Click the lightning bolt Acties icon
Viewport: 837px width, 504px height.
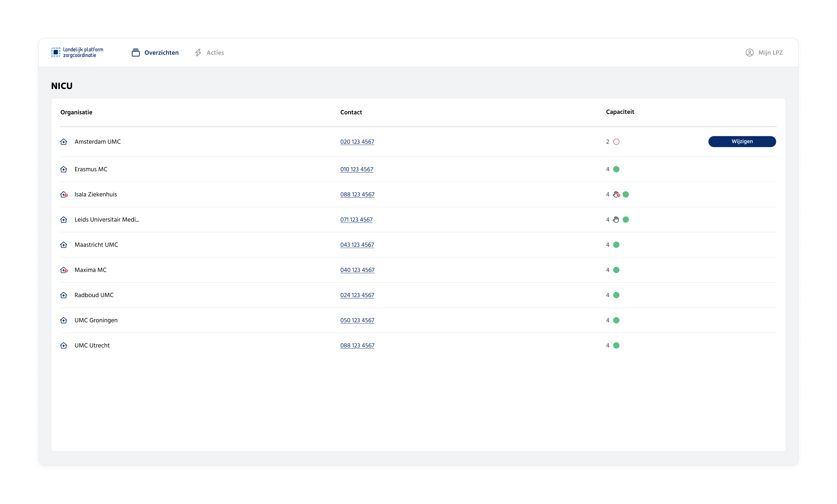point(198,53)
